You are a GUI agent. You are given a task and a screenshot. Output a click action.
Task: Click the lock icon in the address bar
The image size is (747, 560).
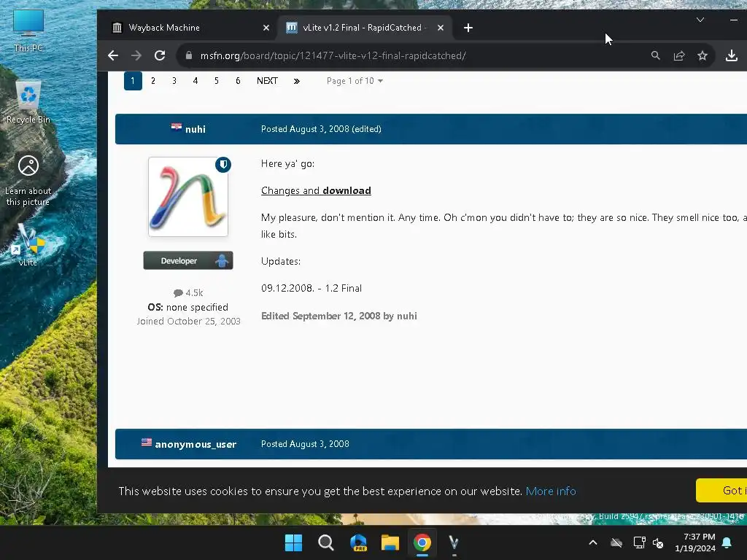[189, 55]
